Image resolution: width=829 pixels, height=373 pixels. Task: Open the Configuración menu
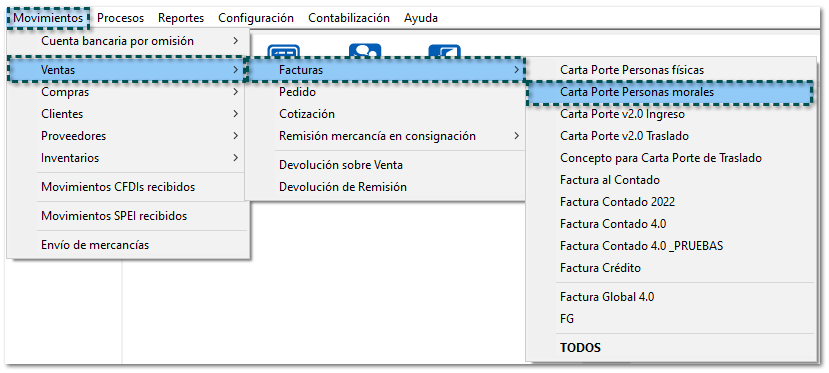256,18
